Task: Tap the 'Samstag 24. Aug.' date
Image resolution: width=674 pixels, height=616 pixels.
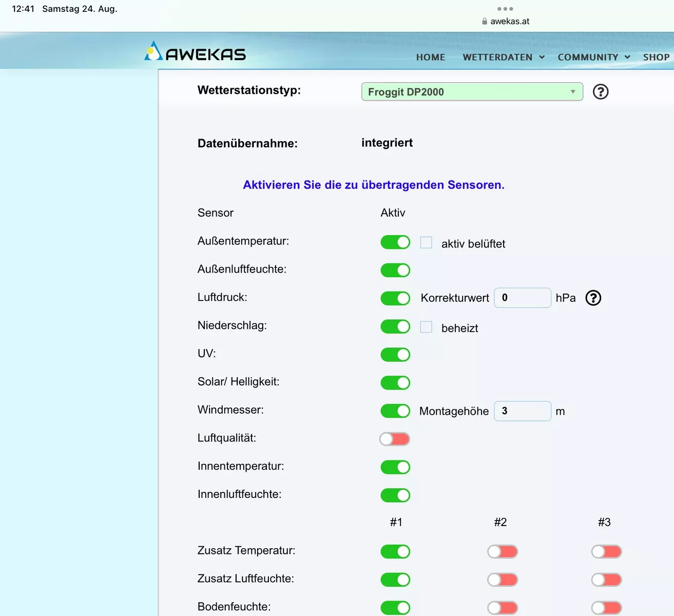Action: pos(80,9)
